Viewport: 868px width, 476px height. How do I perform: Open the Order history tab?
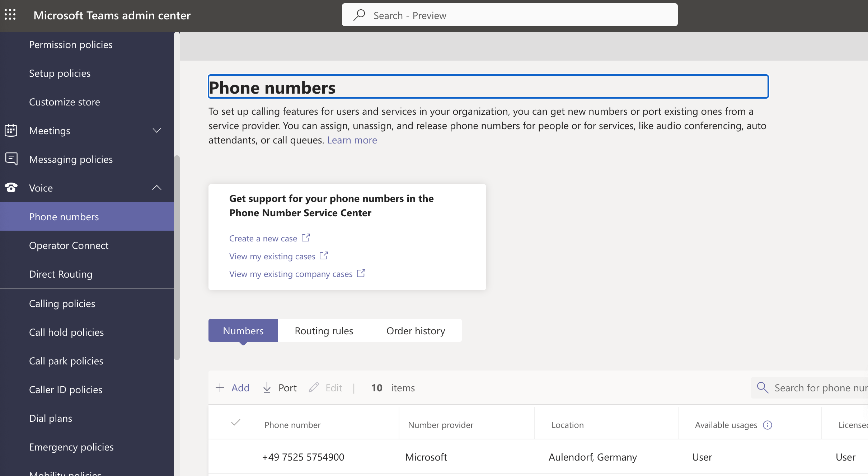tap(416, 330)
